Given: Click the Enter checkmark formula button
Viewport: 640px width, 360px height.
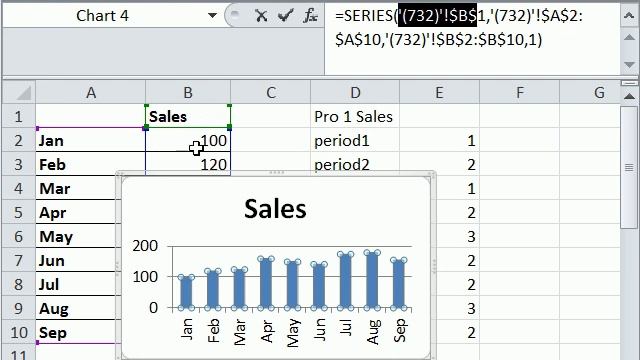Looking at the screenshot, I should tap(285, 16).
